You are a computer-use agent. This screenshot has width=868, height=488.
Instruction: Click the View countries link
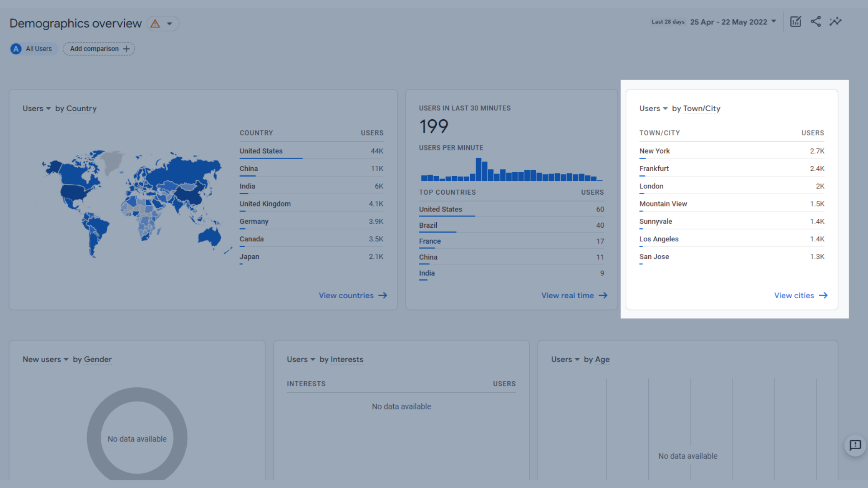[346, 296]
